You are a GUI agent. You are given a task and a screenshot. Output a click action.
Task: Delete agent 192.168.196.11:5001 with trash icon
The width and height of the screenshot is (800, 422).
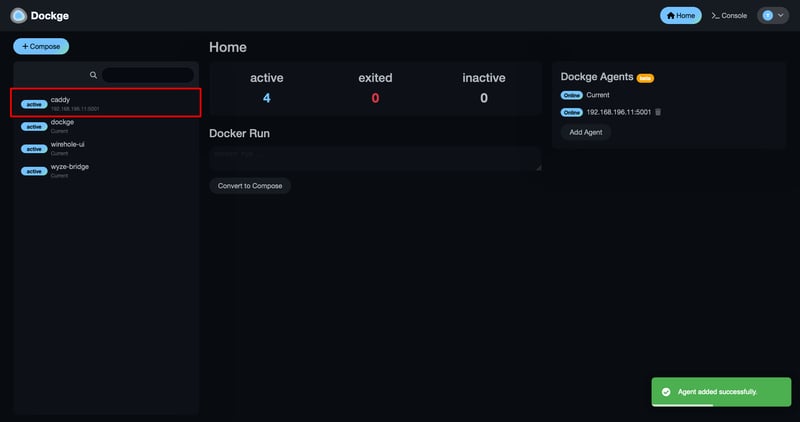pyautogui.click(x=658, y=112)
